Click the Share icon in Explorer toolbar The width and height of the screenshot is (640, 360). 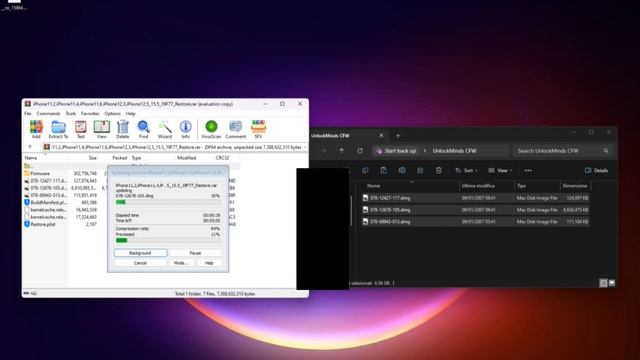(x=420, y=170)
